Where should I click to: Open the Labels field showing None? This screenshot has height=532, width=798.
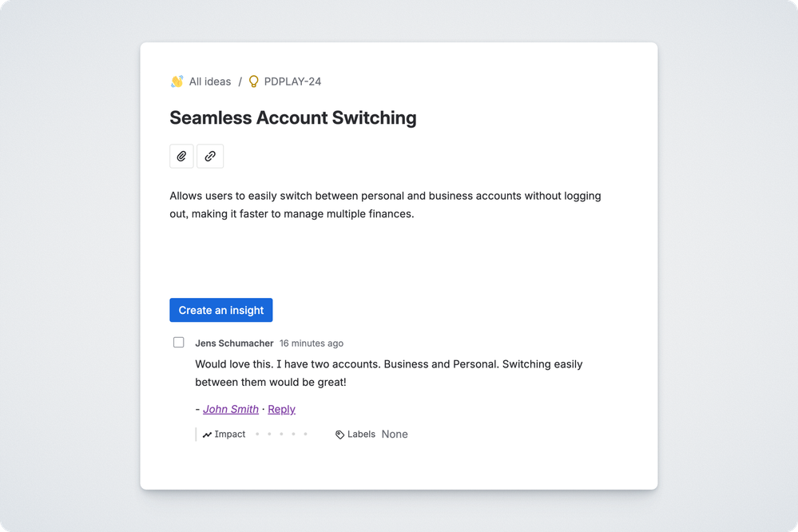tap(395, 435)
